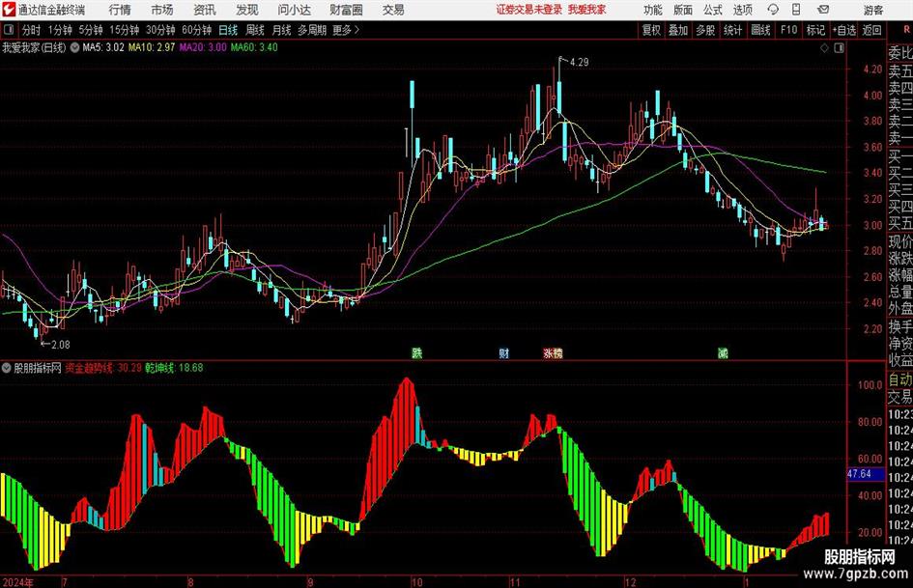Expand the 我爱我家(日线) main chart indicator dropdown
The image size is (913, 588).
pyautogui.click(x=74, y=47)
